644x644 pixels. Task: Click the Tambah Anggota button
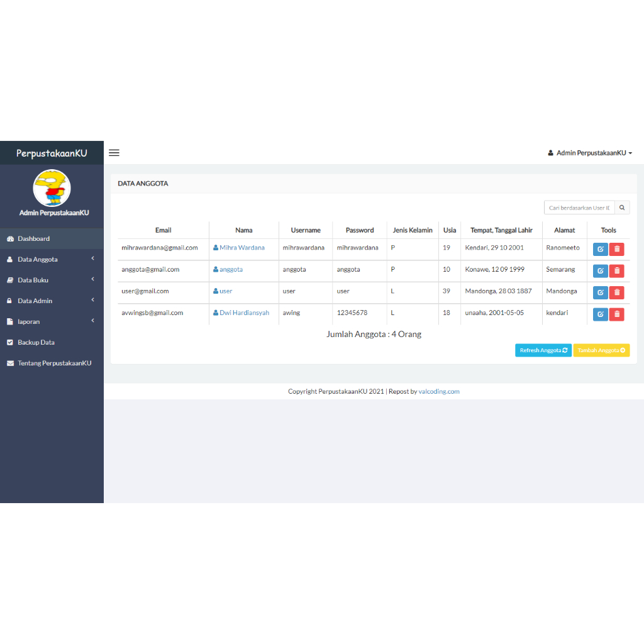coord(601,350)
